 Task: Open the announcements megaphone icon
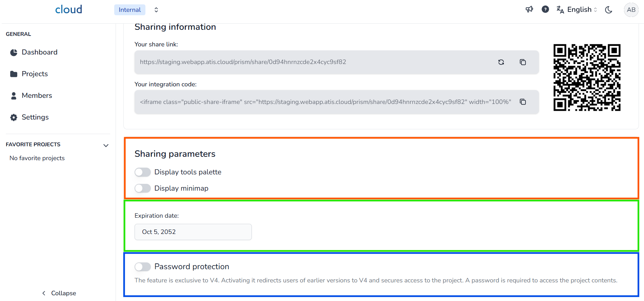[529, 9]
